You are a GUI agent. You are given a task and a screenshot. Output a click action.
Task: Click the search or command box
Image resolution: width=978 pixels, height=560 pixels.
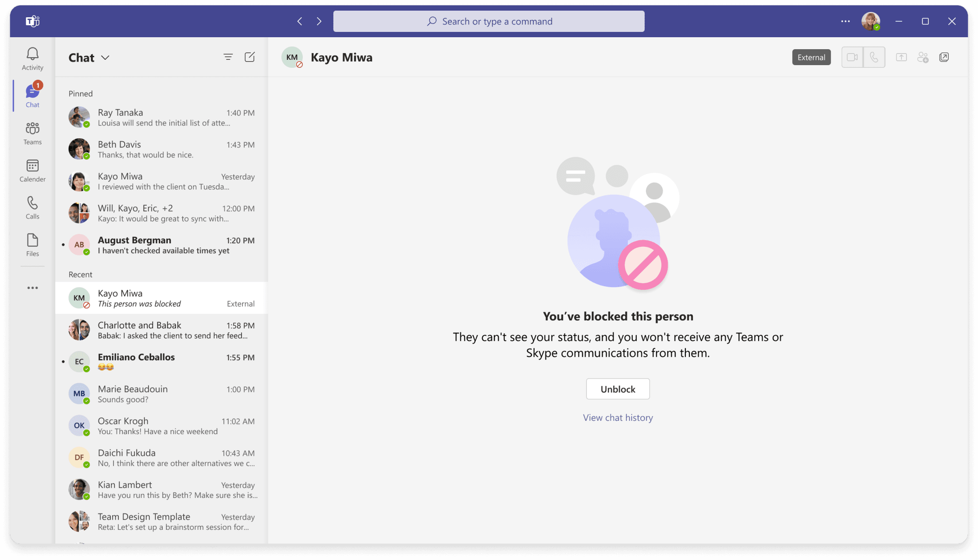[x=489, y=21]
